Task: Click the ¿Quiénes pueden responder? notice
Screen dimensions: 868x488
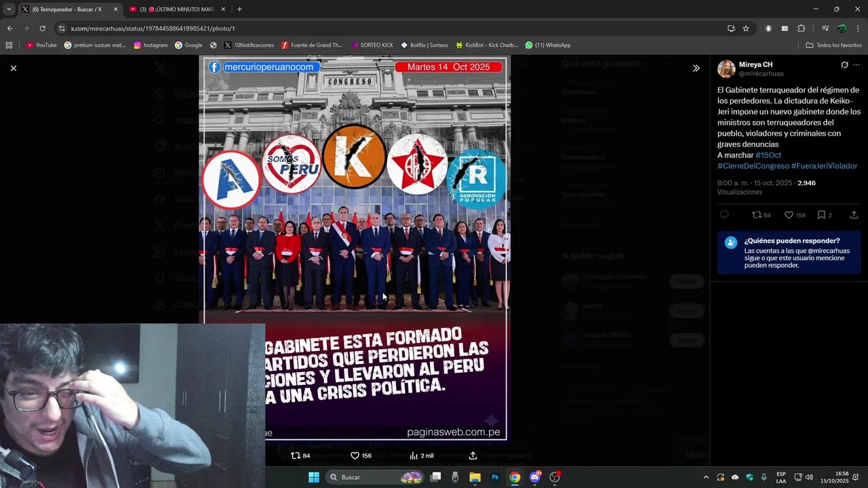Action: click(x=789, y=253)
